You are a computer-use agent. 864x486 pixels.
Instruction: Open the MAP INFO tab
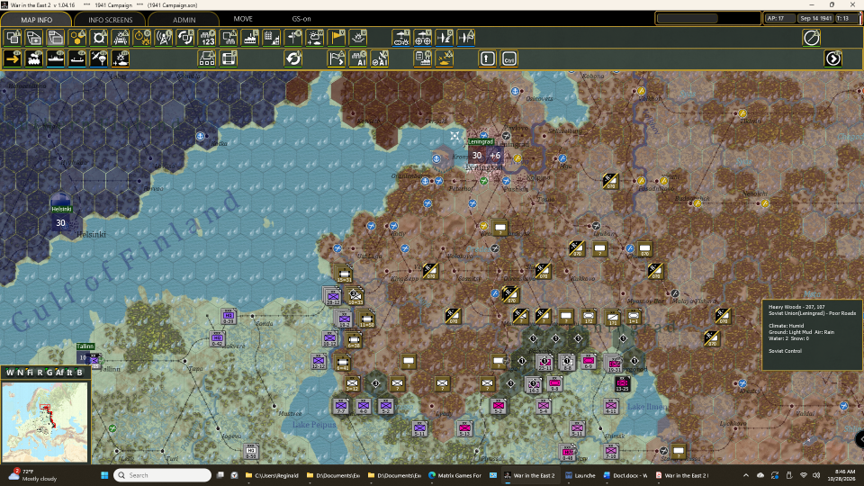36,19
